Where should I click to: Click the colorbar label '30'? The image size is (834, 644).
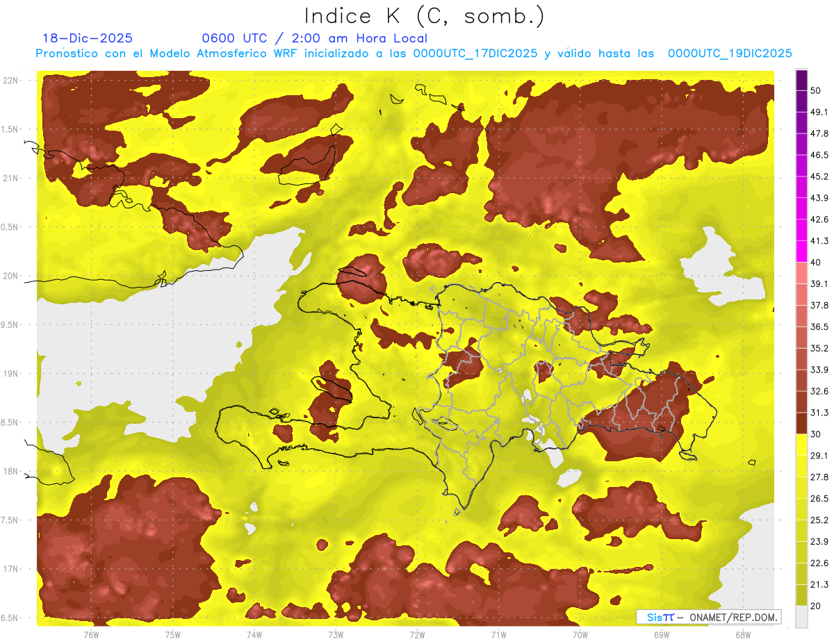[815, 434]
